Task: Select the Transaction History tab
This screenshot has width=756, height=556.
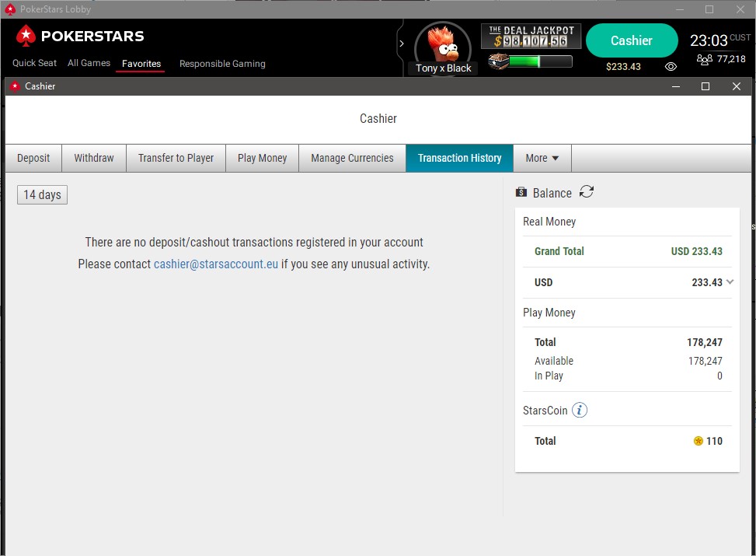Action: click(x=459, y=158)
